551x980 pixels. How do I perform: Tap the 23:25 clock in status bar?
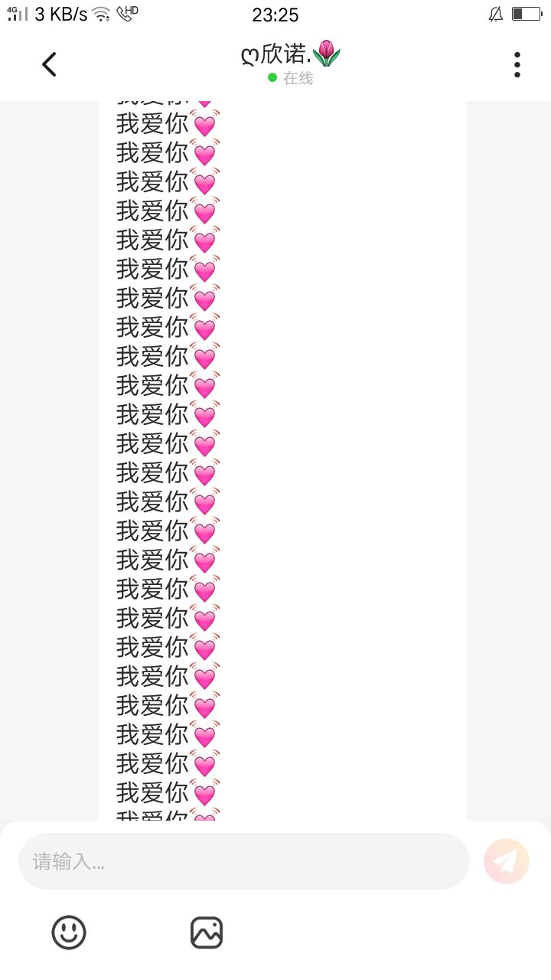pyautogui.click(x=275, y=15)
